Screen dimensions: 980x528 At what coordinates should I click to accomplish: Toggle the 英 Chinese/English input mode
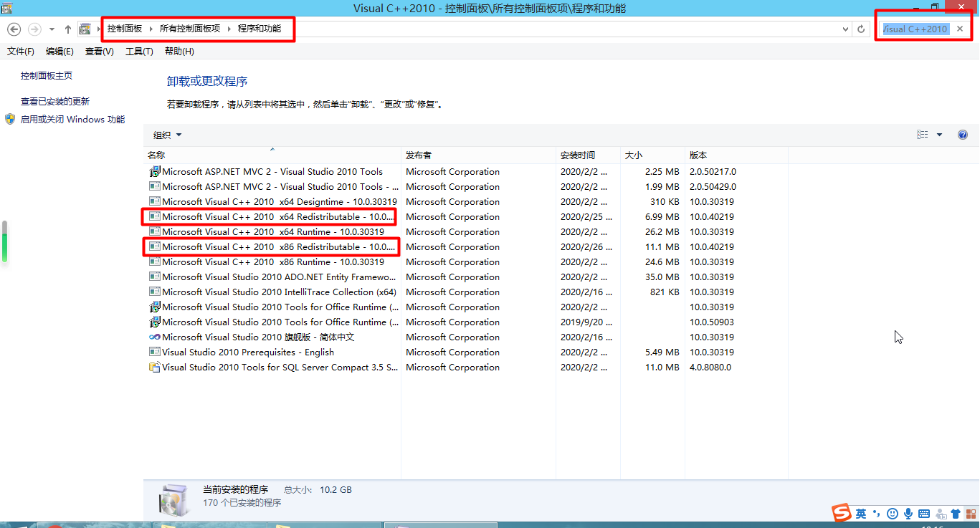861,514
